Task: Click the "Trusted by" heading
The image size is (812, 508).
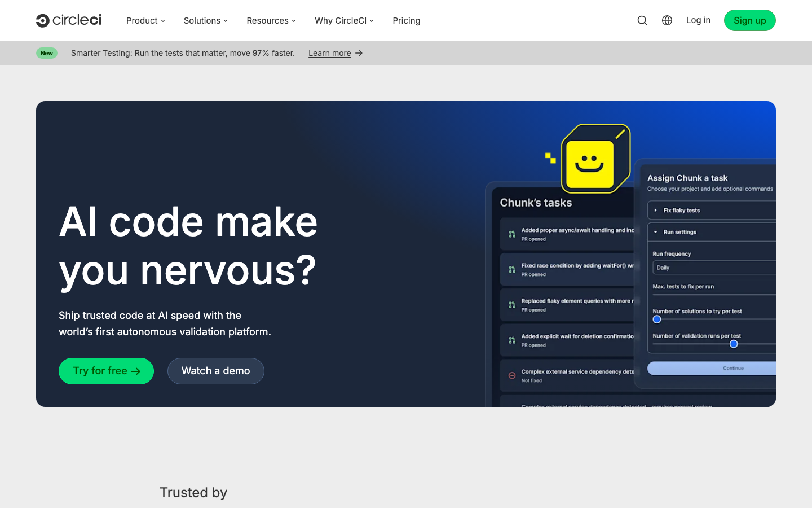Action: (193, 493)
